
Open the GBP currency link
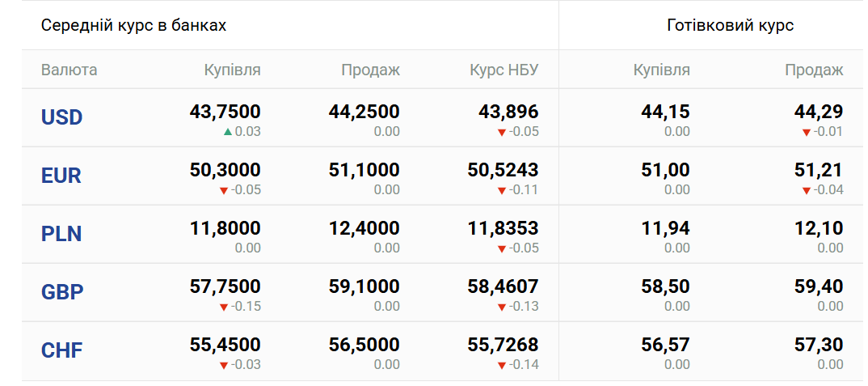click(62, 292)
